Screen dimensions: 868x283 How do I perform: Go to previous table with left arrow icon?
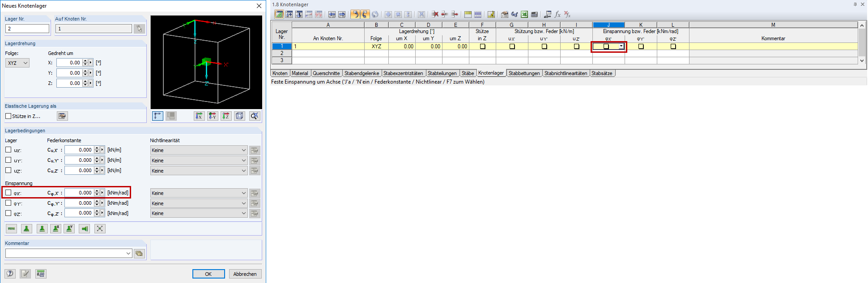(332, 14)
